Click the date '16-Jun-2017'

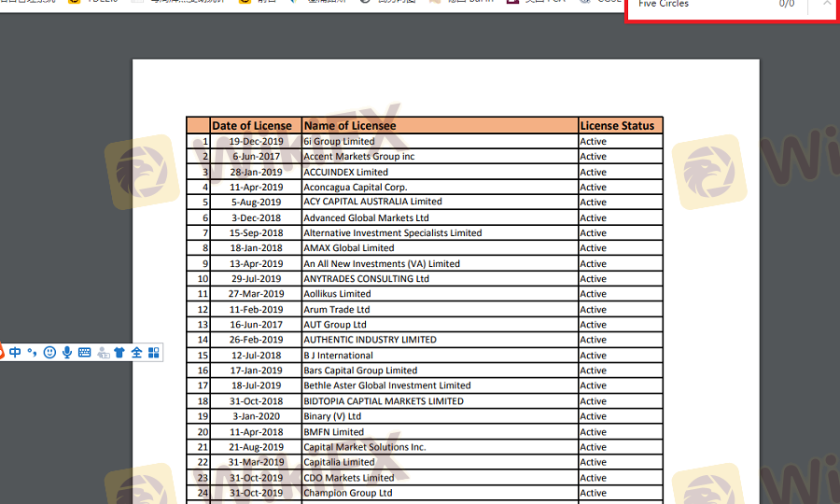tap(256, 325)
